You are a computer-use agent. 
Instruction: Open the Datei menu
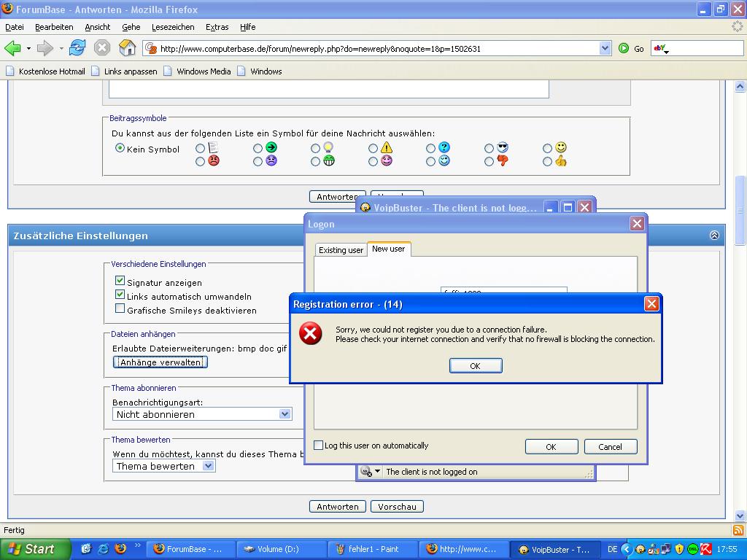point(15,27)
